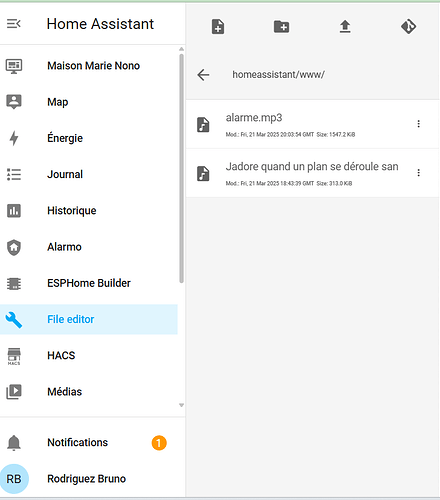Screen dimensions: 440x500
Task: Collapse the Home Assistant sidebar menu icon
Action: pyautogui.click(x=14, y=24)
